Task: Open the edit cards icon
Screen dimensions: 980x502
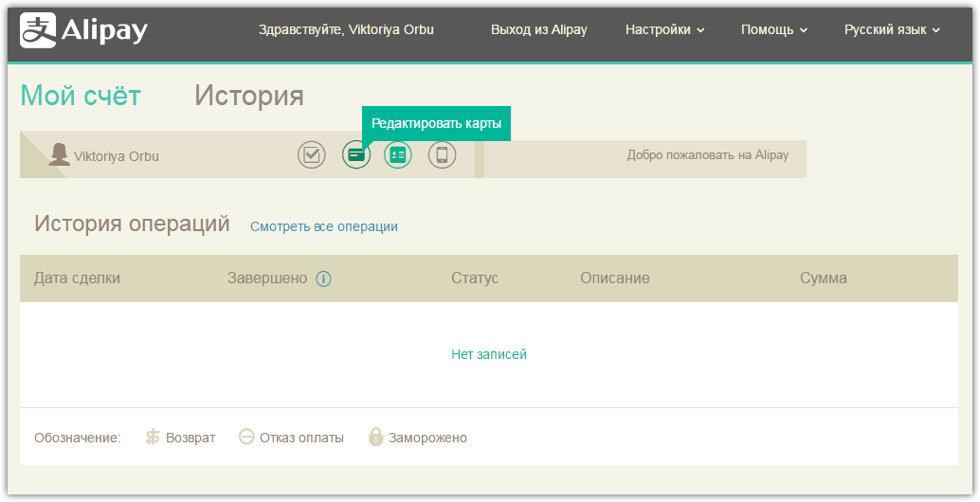Action: 356,154
